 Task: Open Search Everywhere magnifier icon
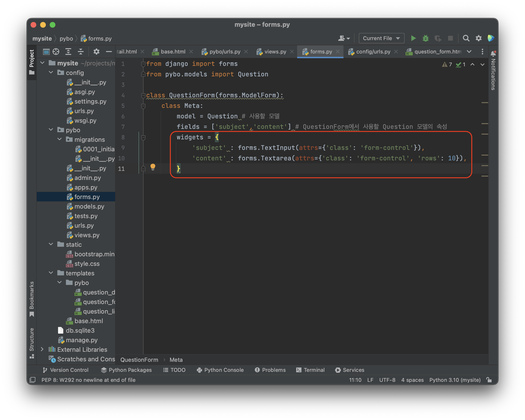coord(466,38)
